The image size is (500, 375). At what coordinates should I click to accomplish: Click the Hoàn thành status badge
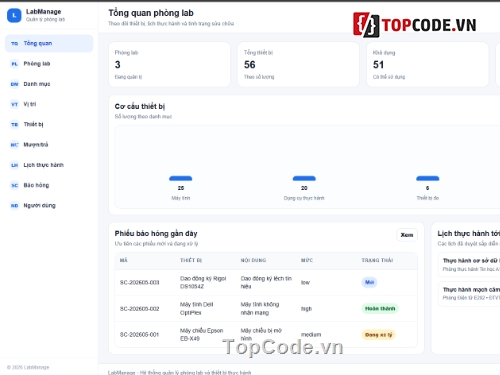[x=380, y=309]
